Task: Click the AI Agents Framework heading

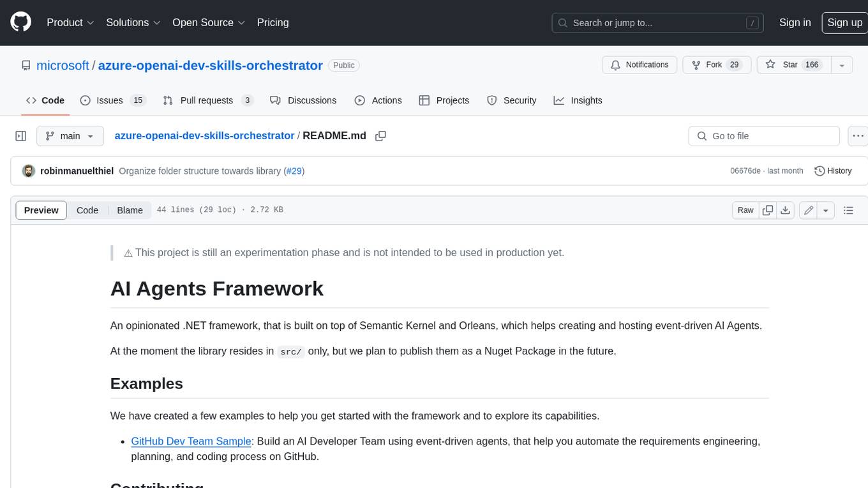Action: coord(217,289)
